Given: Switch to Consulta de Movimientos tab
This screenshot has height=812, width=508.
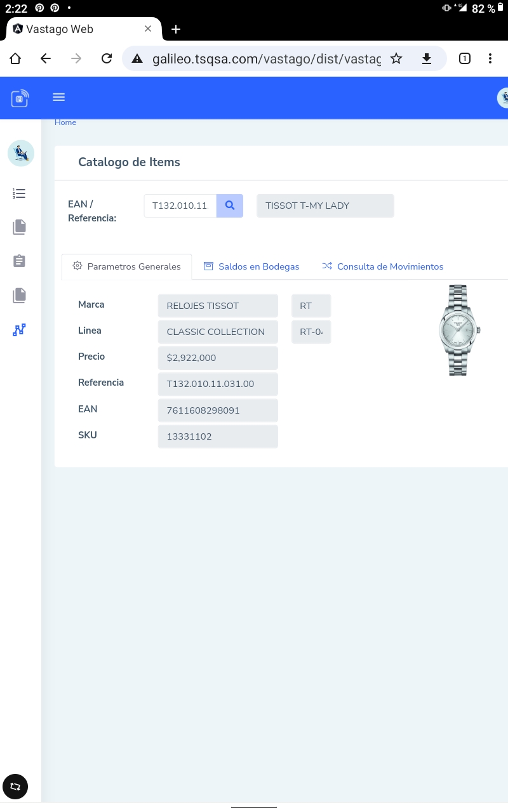Looking at the screenshot, I should tap(382, 266).
